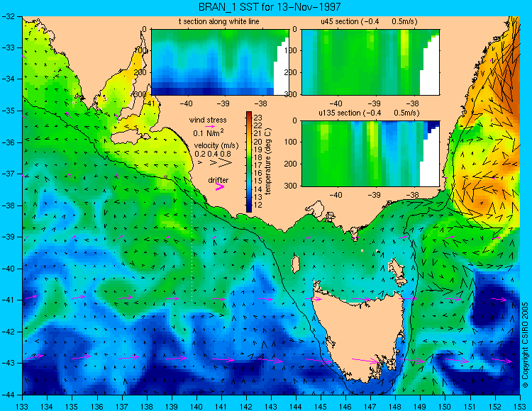Screen dimensions: 532x411
Task: Click the 'velocity (m/s)' legend label
Action: [216, 145]
